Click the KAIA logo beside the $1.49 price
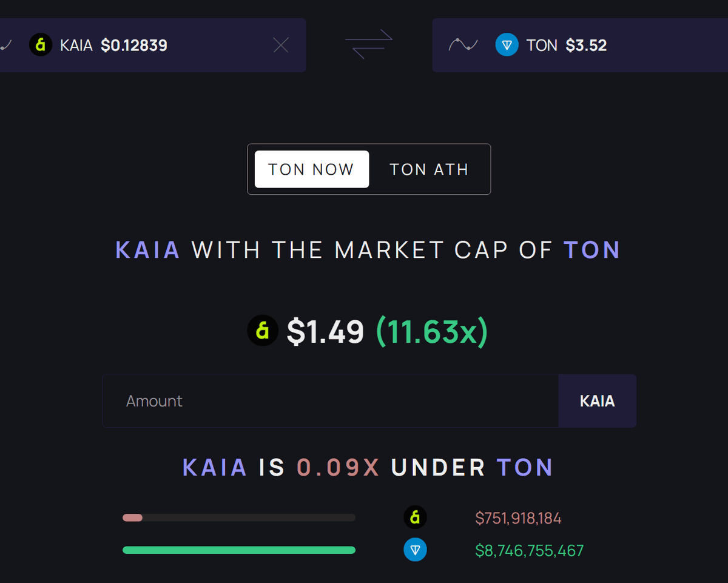 point(263,331)
